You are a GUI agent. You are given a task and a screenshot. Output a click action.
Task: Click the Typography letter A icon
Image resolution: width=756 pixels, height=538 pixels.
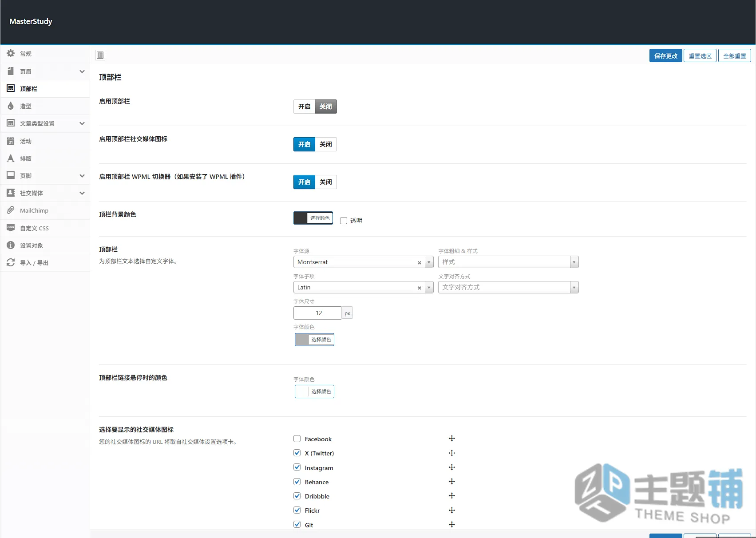(11, 158)
